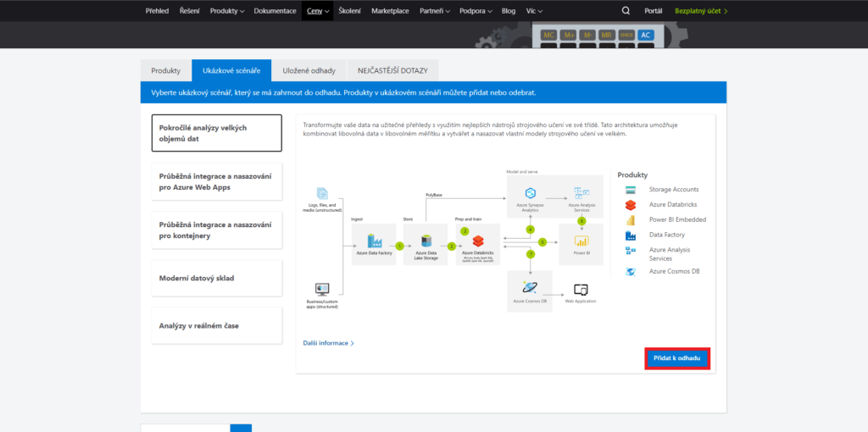Click the Power BI Embedded product icon

631,220
